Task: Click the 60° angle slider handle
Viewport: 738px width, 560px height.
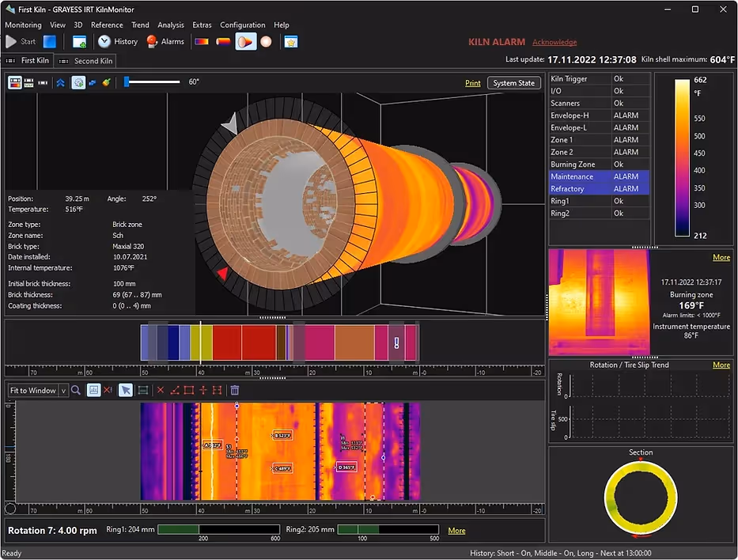Action: (x=127, y=81)
